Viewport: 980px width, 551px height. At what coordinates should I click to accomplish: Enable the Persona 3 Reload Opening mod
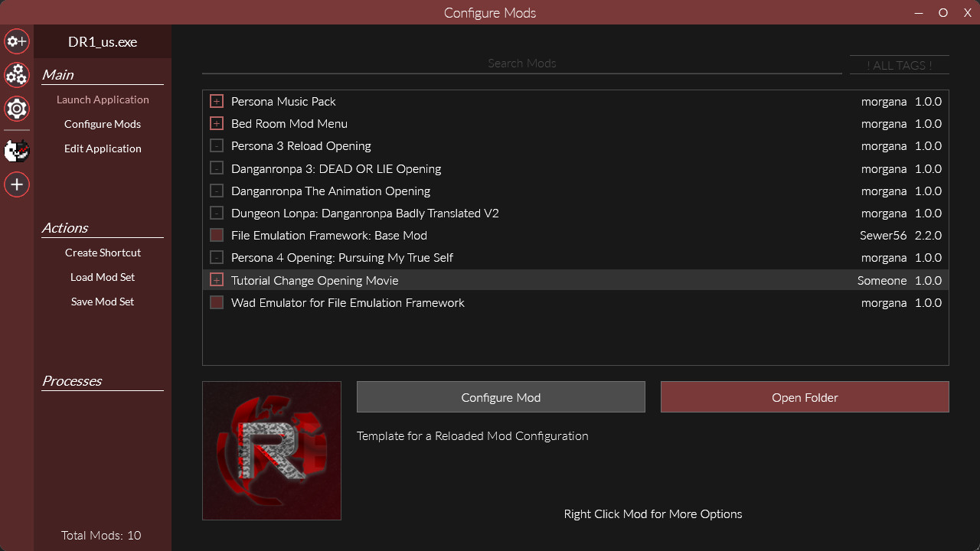coord(216,145)
